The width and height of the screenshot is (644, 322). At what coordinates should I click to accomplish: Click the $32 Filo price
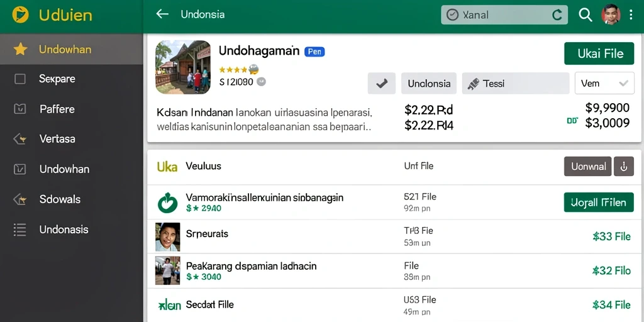tap(611, 270)
